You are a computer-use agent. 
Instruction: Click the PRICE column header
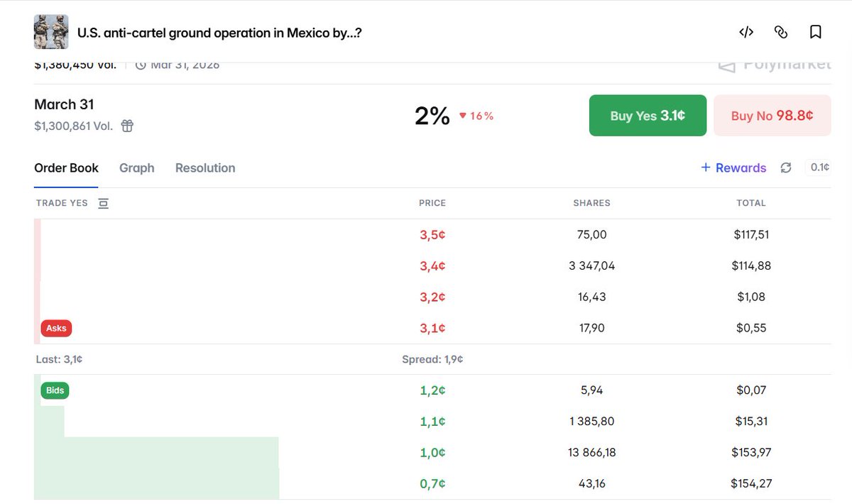[x=432, y=203]
